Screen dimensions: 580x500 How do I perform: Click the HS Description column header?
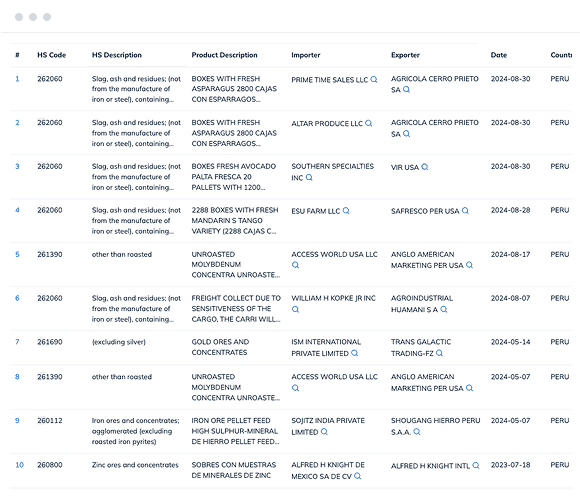click(117, 55)
